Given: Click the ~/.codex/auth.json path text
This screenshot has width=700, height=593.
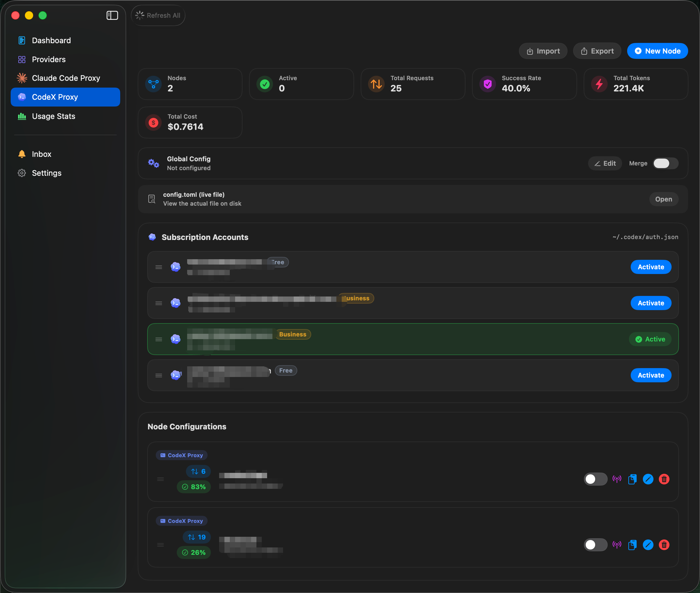Looking at the screenshot, I should pyautogui.click(x=645, y=237).
